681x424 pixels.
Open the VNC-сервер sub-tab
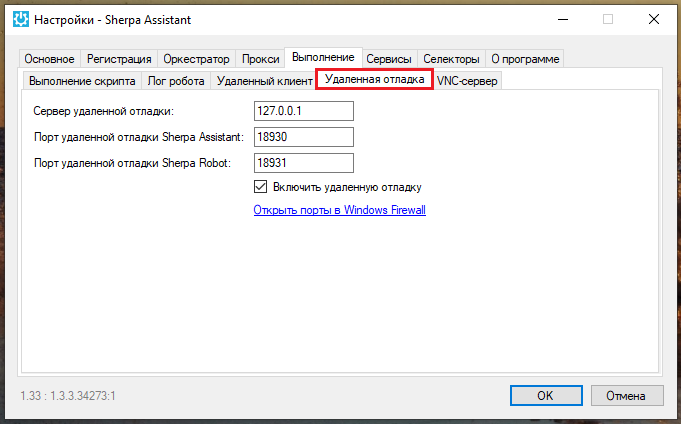pos(467,81)
